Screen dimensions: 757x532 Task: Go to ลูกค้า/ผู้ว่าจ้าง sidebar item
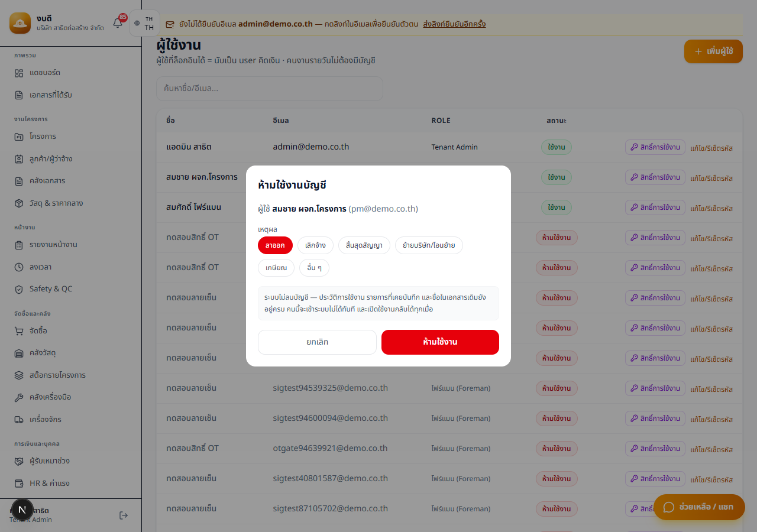click(x=71, y=159)
